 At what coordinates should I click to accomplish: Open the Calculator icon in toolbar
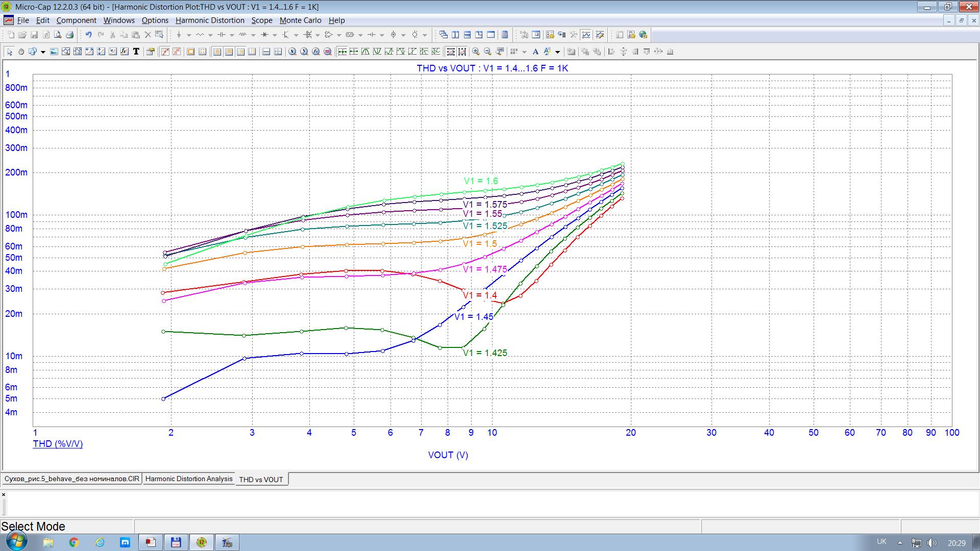point(505,35)
